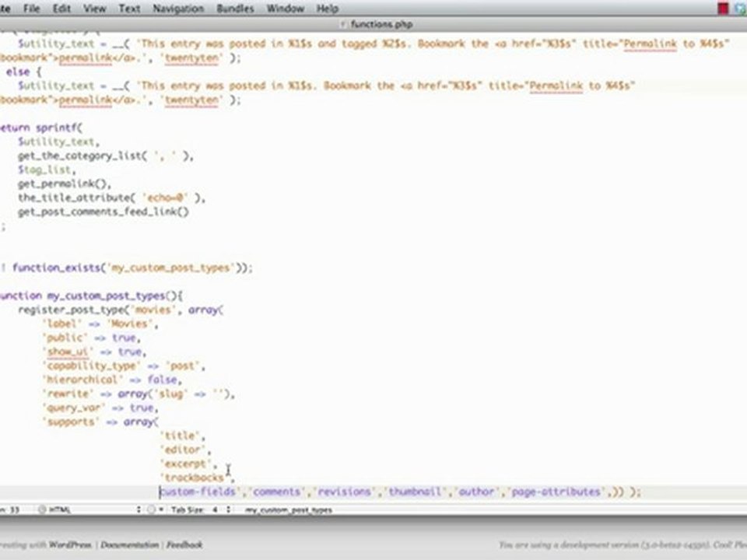
Task: Open the Help menu
Action: pyautogui.click(x=328, y=9)
